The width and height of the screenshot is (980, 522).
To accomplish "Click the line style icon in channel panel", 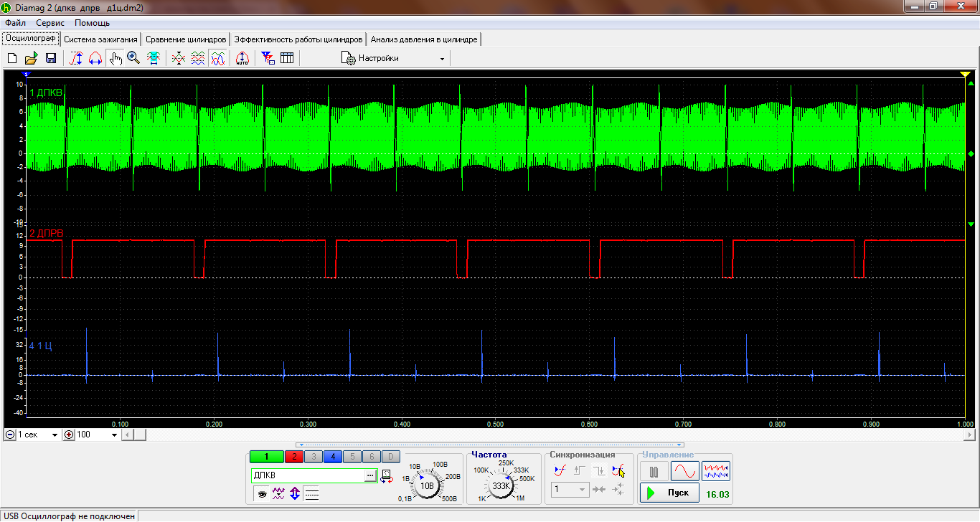I will click(x=312, y=493).
